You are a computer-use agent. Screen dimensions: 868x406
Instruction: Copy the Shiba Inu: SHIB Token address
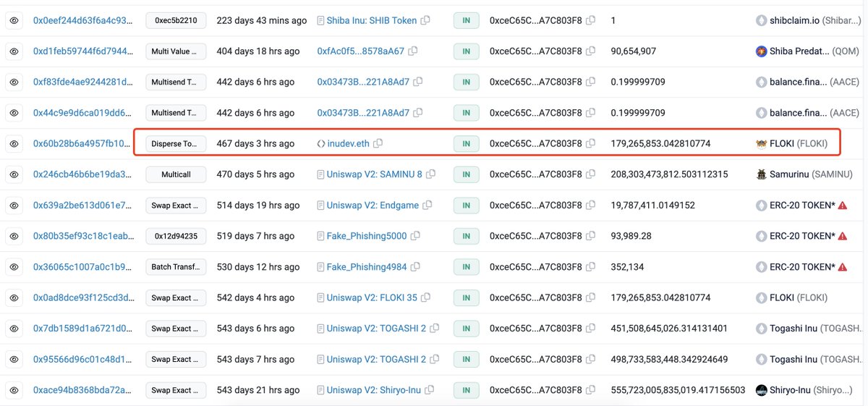426,21
